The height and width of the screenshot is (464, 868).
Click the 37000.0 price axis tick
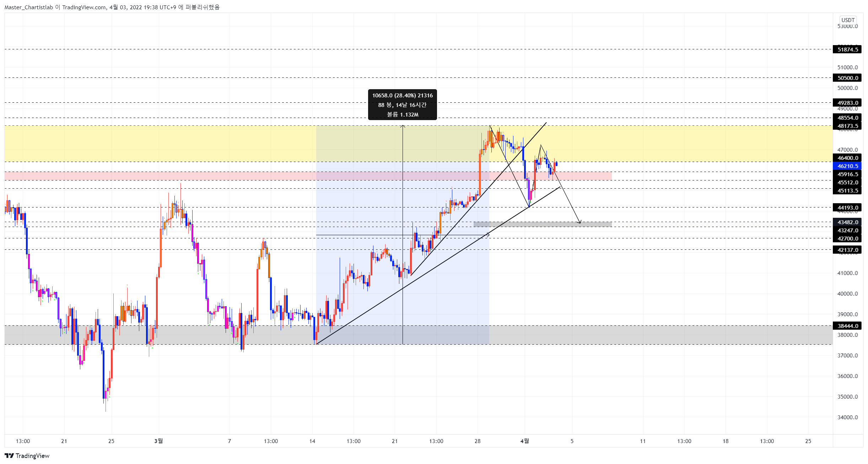click(x=847, y=355)
